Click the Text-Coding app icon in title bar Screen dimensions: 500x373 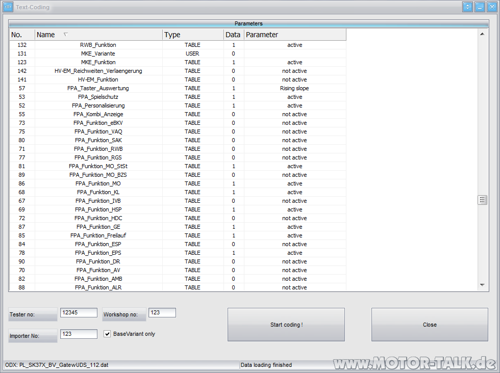(x=8, y=7)
